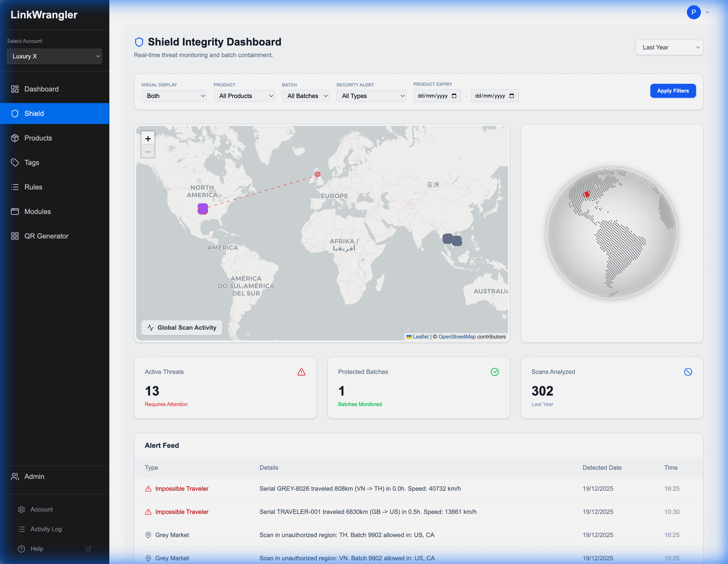Open the start date calendar picker icon
The image size is (728, 564).
[x=454, y=96]
